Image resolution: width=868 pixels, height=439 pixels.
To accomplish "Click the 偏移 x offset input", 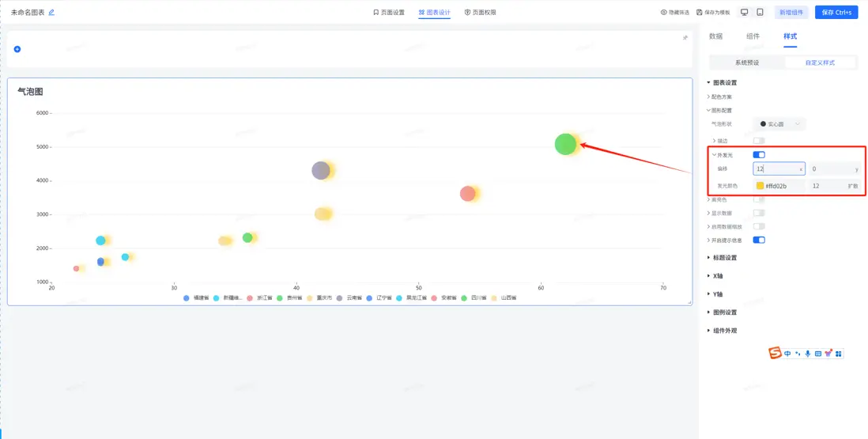I will 779,168.
